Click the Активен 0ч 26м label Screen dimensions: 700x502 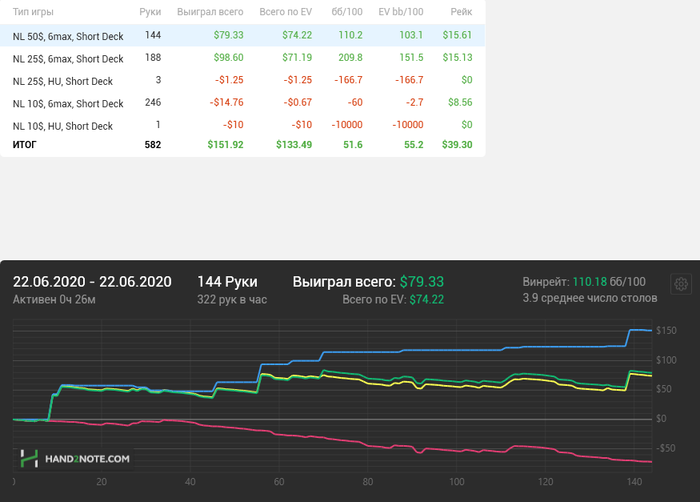tap(54, 299)
